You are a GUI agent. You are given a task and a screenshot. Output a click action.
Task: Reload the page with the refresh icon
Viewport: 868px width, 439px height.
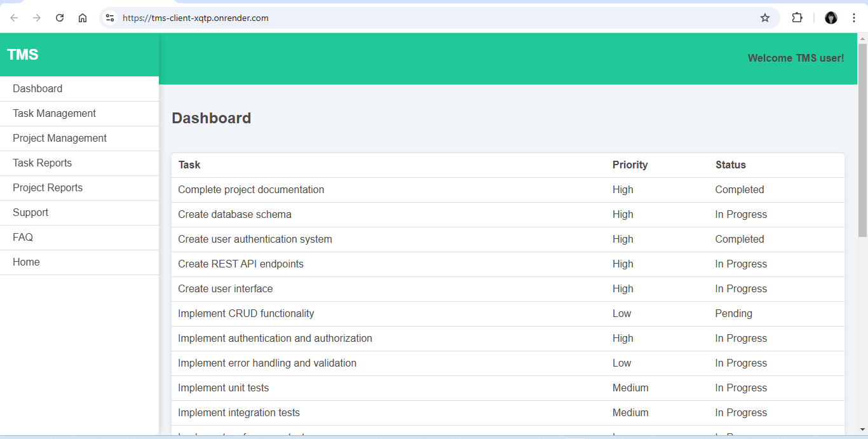click(60, 18)
